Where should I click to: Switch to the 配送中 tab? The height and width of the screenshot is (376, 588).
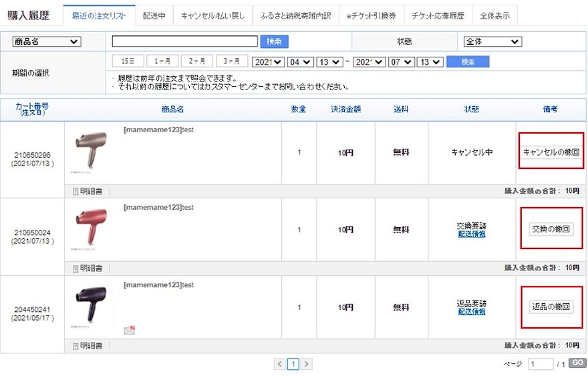154,15
